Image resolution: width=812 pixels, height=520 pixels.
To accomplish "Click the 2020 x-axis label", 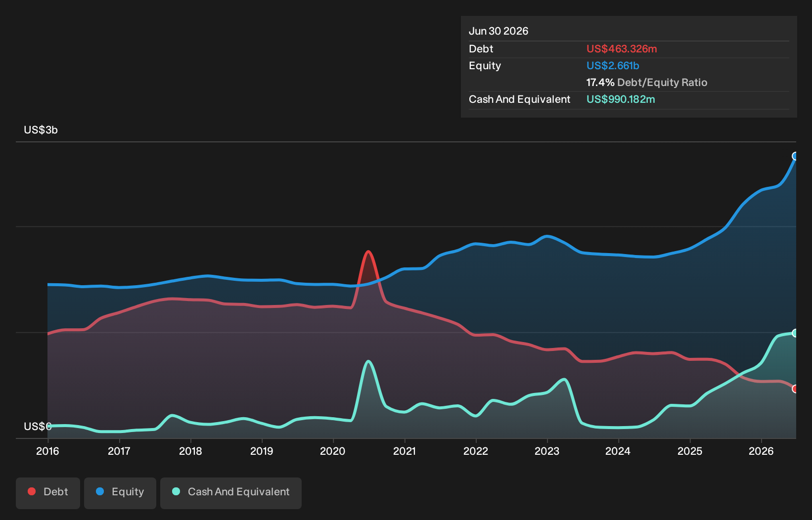I will tap(333, 451).
